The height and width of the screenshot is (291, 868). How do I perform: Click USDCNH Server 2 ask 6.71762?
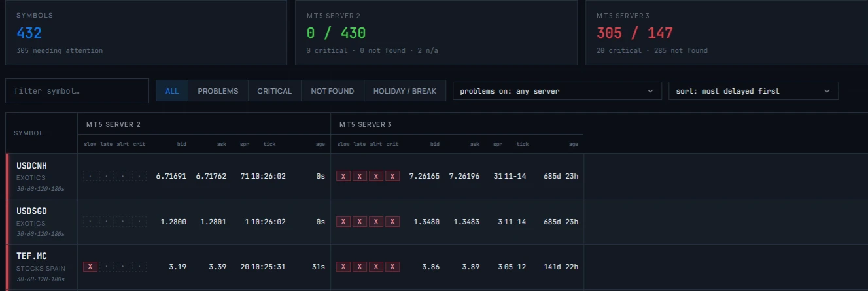[211, 176]
